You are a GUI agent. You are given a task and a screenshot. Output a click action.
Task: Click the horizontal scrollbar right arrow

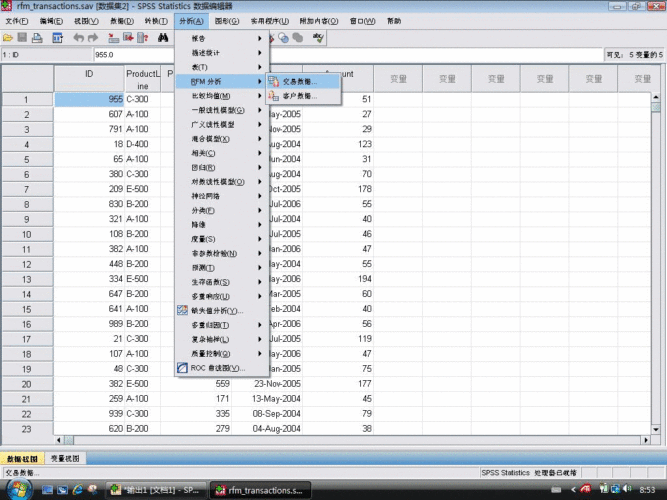(646, 440)
